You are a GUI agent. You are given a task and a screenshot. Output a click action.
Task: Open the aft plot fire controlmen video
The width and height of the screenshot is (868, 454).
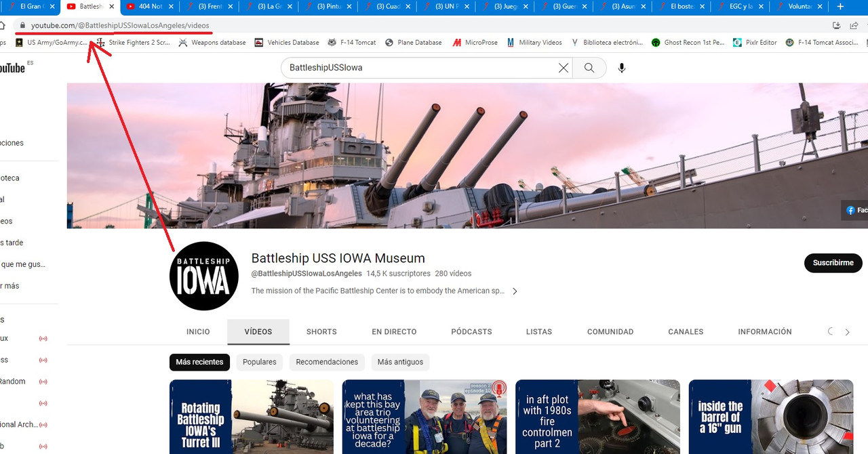pos(597,417)
